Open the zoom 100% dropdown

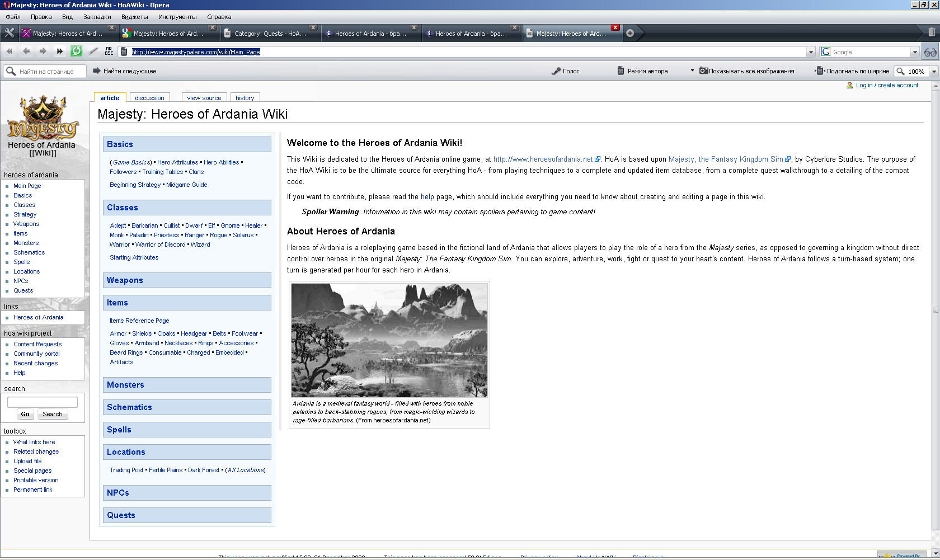(934, 72)
